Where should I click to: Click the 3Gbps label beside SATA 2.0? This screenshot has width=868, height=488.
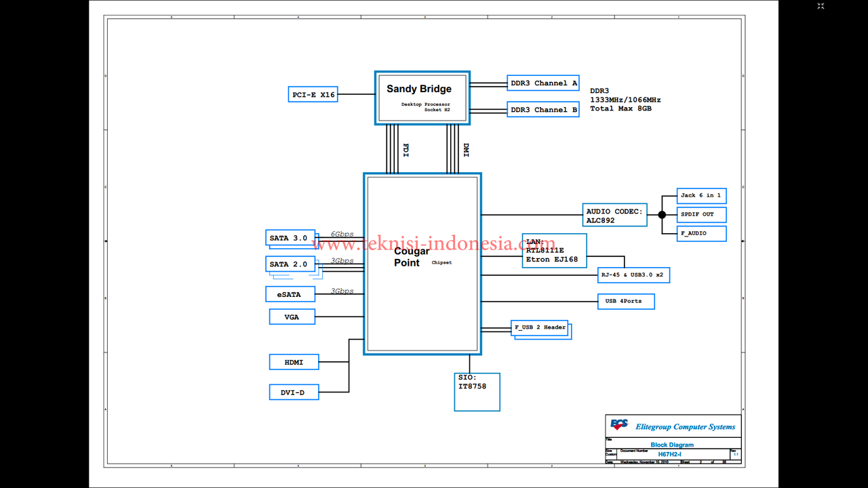coord(342,261)
